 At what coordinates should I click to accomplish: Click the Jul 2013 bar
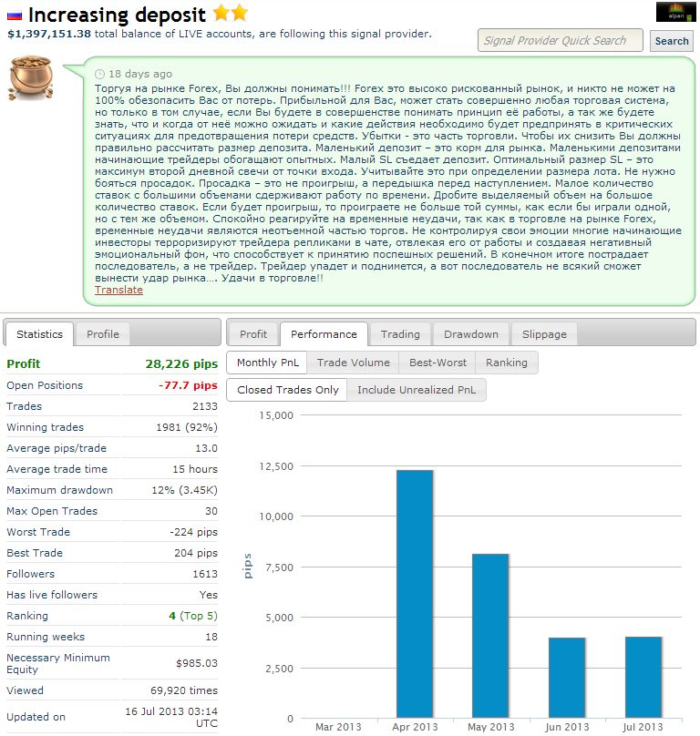pos(643,677)
